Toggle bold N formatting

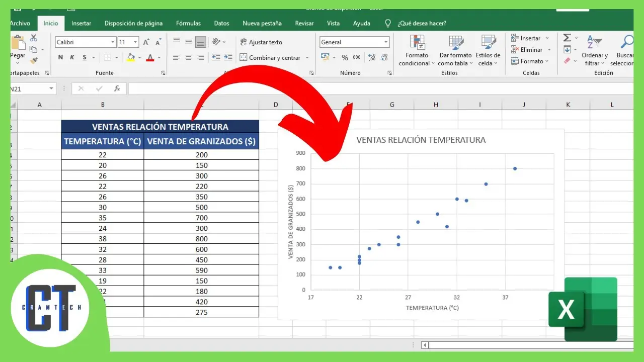click(60, 57)
